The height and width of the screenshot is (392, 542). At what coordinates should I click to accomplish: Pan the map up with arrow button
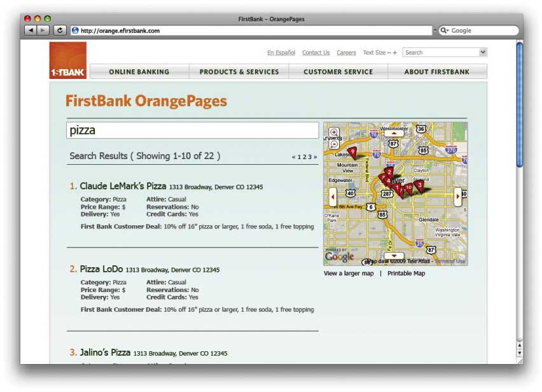tap(394, 133)
